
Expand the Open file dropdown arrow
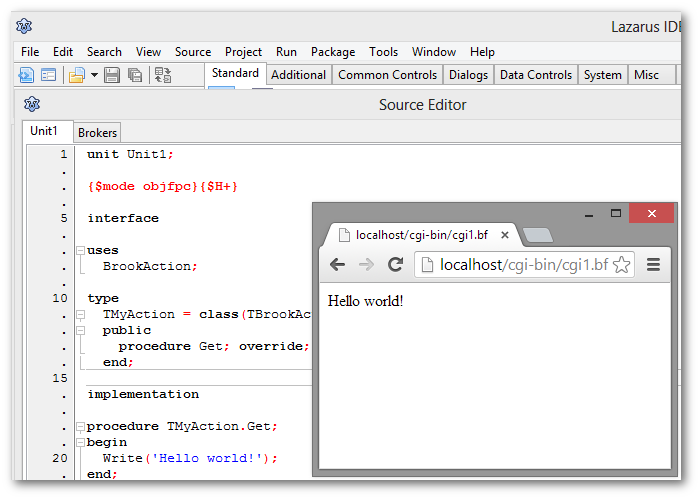(94, 75)
